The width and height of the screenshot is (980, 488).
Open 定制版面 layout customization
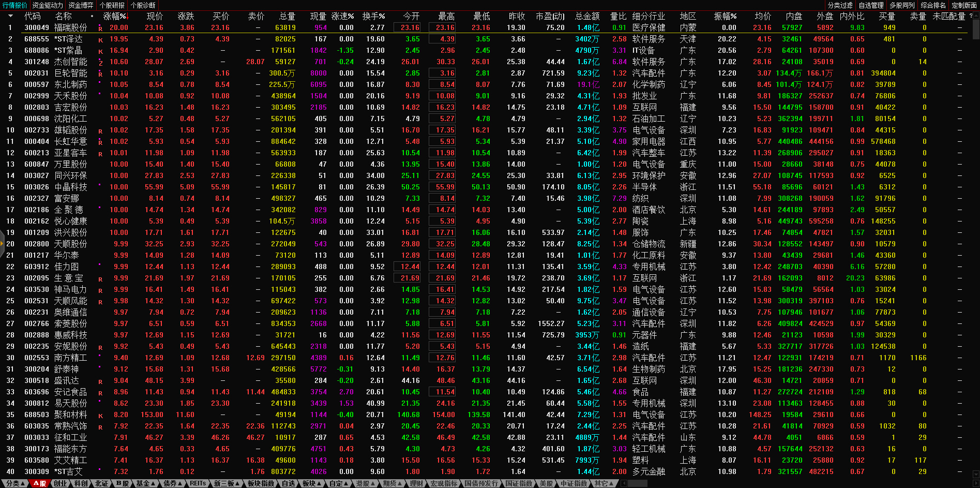point(964,5)
